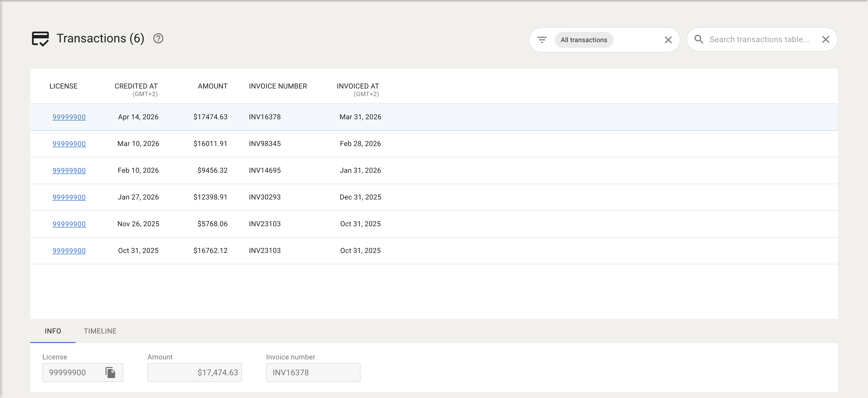Open license link in the Oct 31, 2025 credited row
868x398 pixels.
[x=69, y=251]
